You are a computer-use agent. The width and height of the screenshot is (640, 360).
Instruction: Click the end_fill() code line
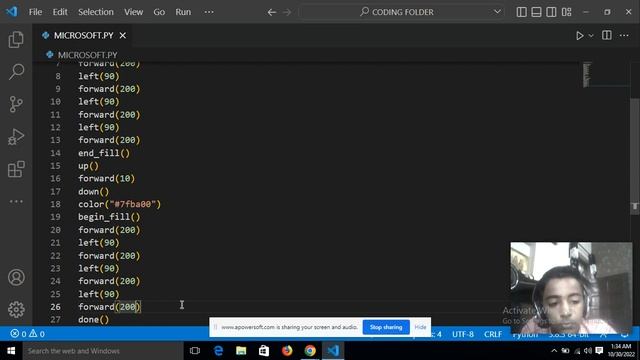coord(104,153)
